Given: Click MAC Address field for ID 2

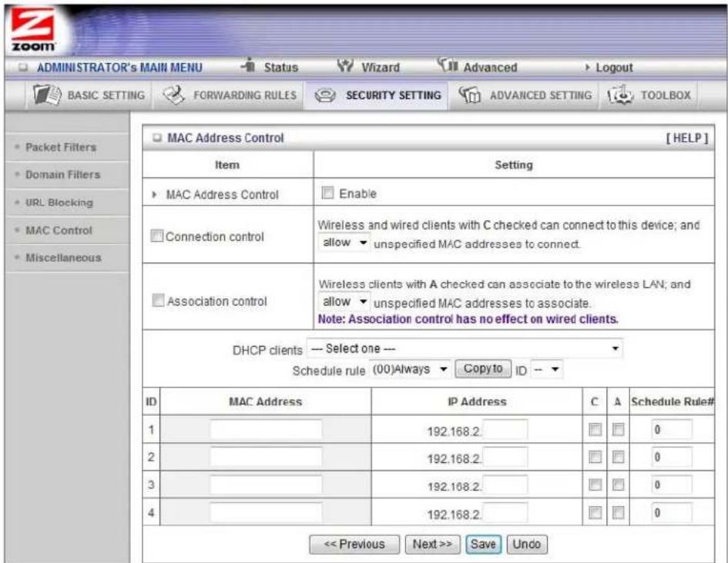Looking at the screenshot, I should (266, 457).
